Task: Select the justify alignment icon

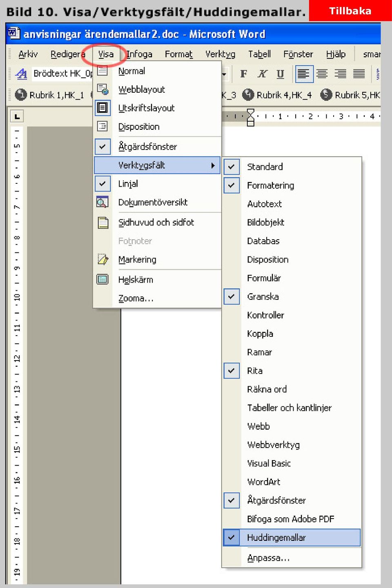Action: click(x=359, y=74)
